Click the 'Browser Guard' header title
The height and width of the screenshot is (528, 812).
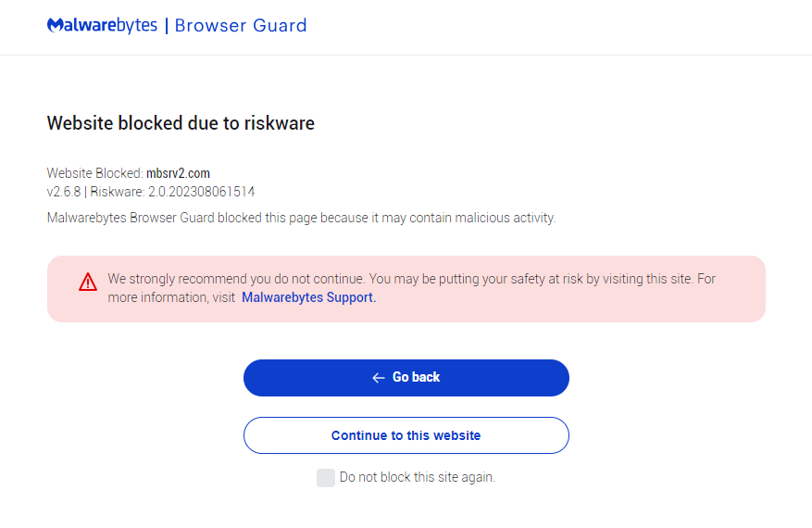[x=241, y=26]
